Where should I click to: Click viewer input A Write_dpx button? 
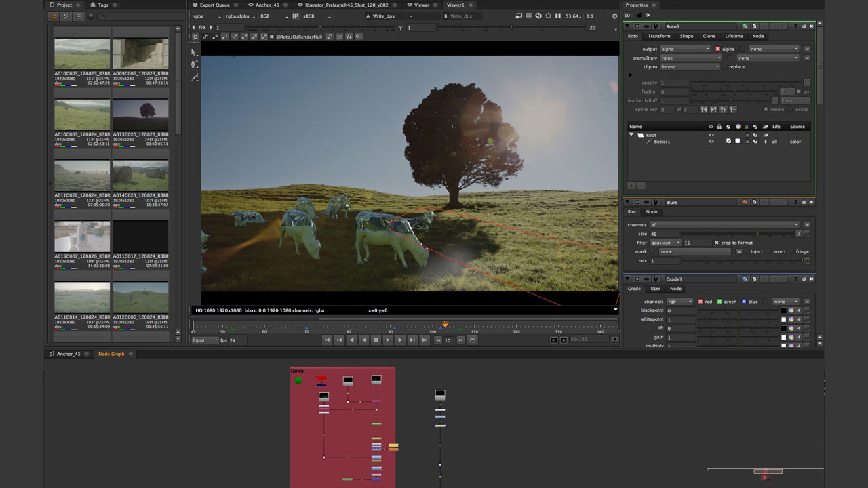point(384,16)
